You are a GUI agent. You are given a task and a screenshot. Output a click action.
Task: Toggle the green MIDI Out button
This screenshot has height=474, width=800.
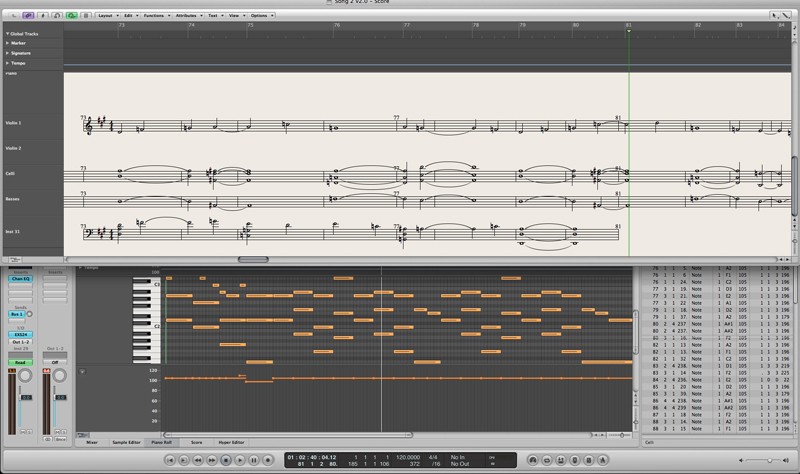coord(71,15)
